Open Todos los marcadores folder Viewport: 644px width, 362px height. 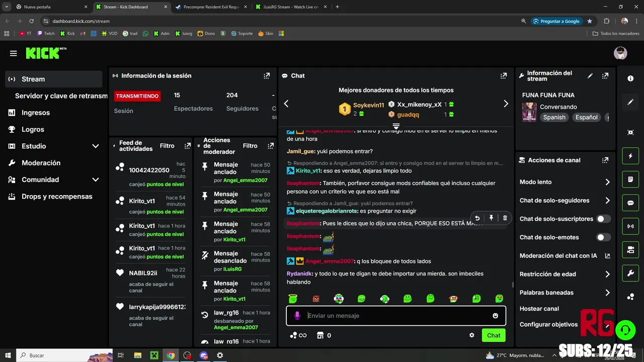click(616, 34)
